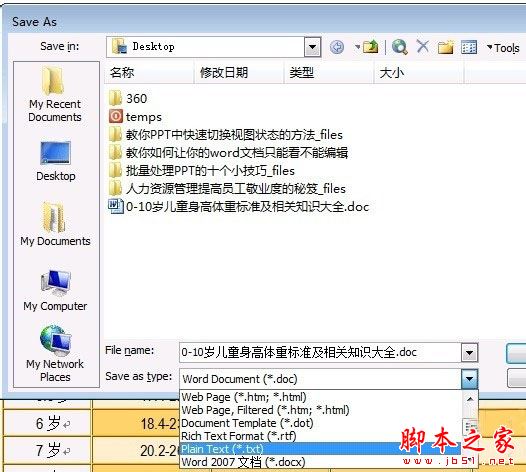Sort by 名称 column header

point(150,72)
